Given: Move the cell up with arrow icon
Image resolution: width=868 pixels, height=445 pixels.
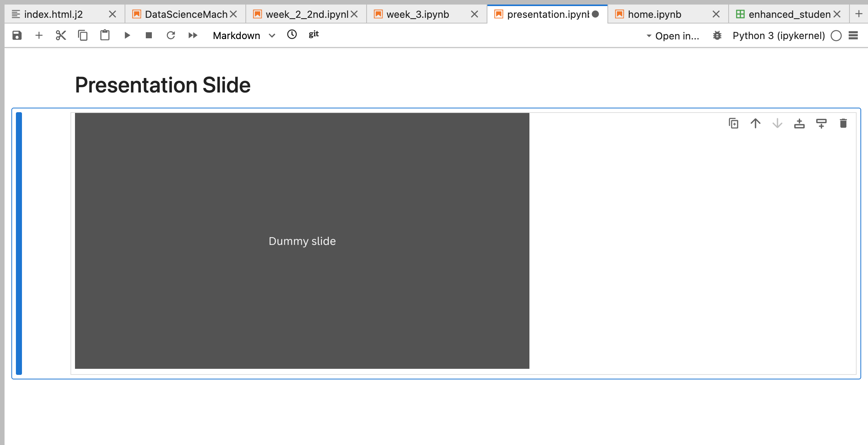Looking at the screenshot, I should [x=756, y=124].
